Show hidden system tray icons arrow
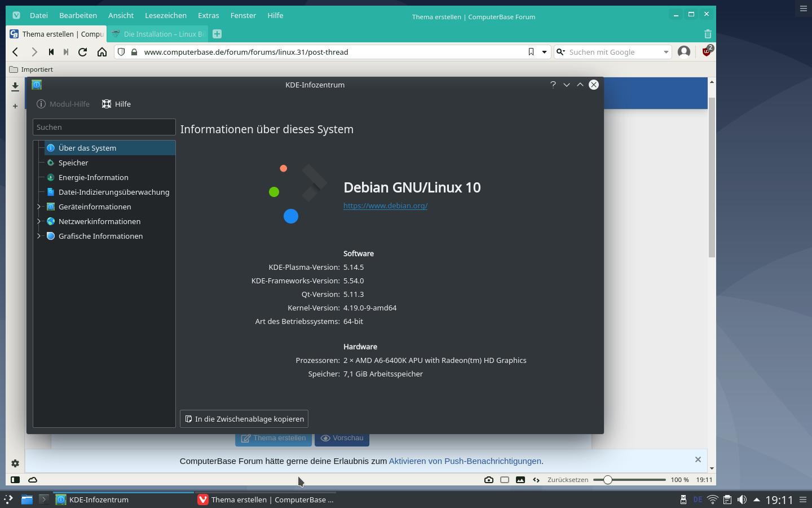 pyautogui.click(x=757, y=500)
